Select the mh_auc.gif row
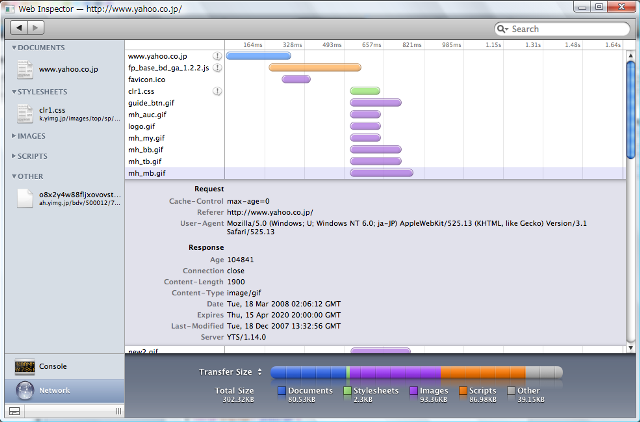This screenshot has height=422, width=640. coord(375,114)
